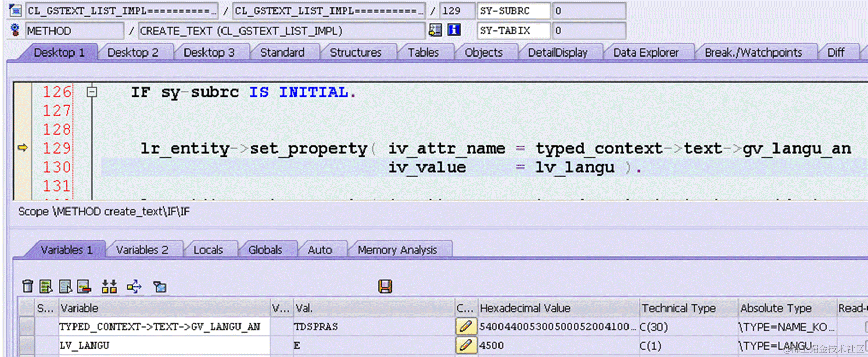868x357 pixels.
Task: Click the pencil edit icon for LV_LANGU row
Action: (x=466, y=345)
